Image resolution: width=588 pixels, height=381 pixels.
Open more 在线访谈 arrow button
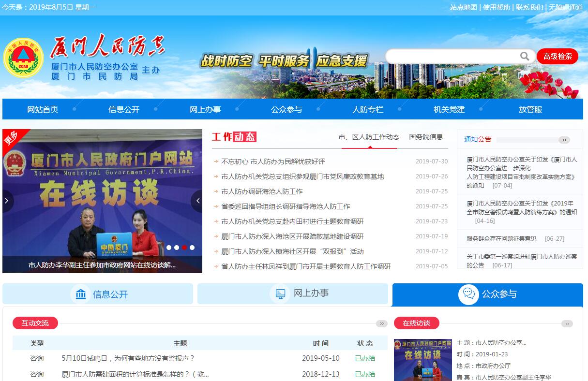point(567,323)
